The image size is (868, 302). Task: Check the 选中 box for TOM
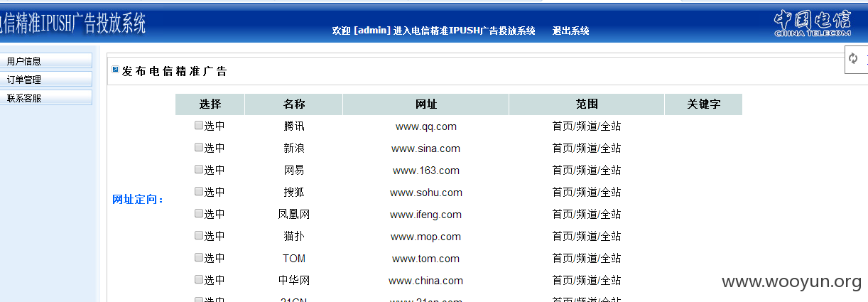pos(199,258)
